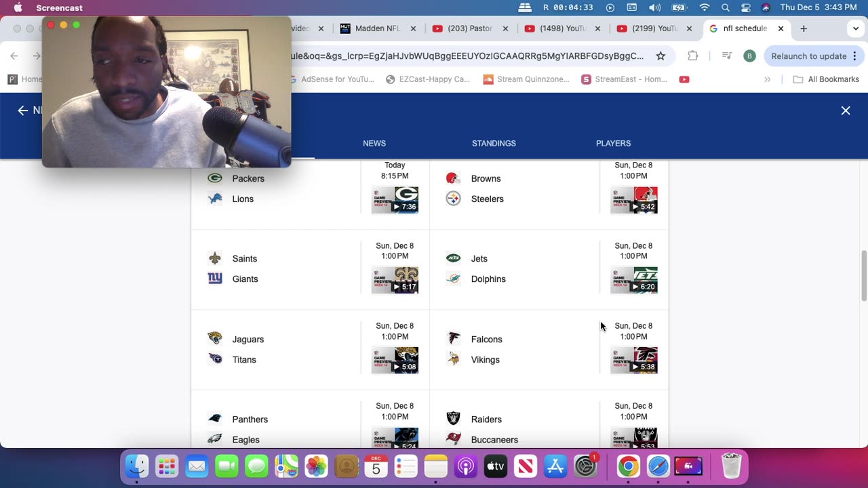Image resolution: width=868 pixels, height=488 pixels.
Task: Open Spotlight search in menu bar
Action: click(x=726, y=7)
